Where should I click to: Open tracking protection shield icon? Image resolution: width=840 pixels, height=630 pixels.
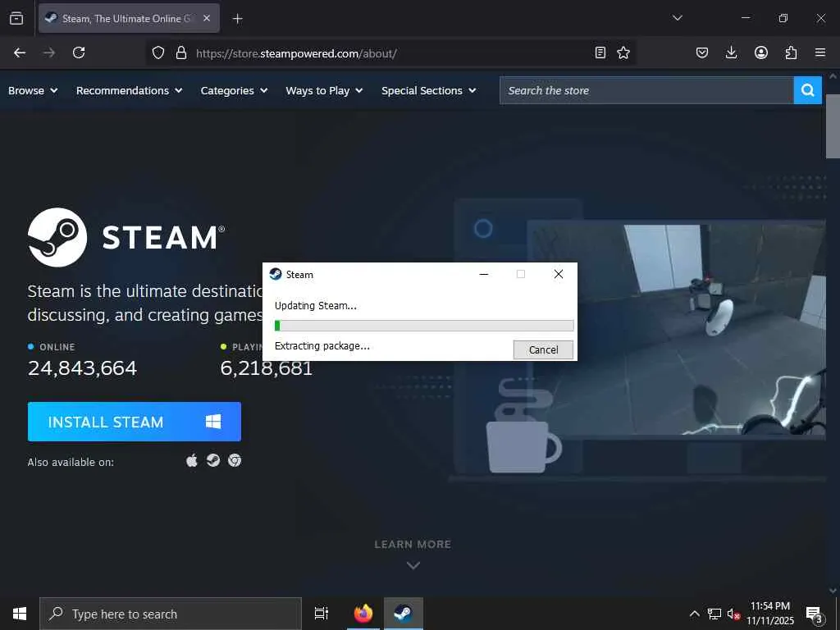(158, 52)
